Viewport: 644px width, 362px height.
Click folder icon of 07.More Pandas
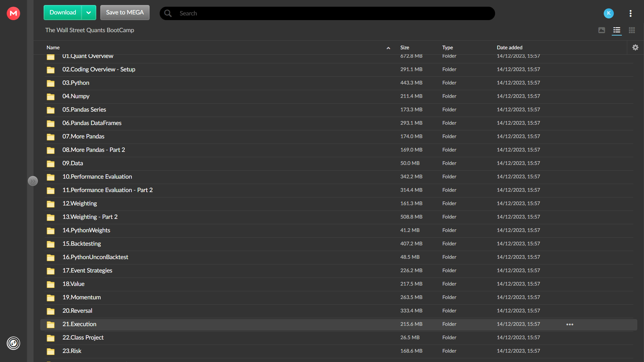(x=51, y=137)
